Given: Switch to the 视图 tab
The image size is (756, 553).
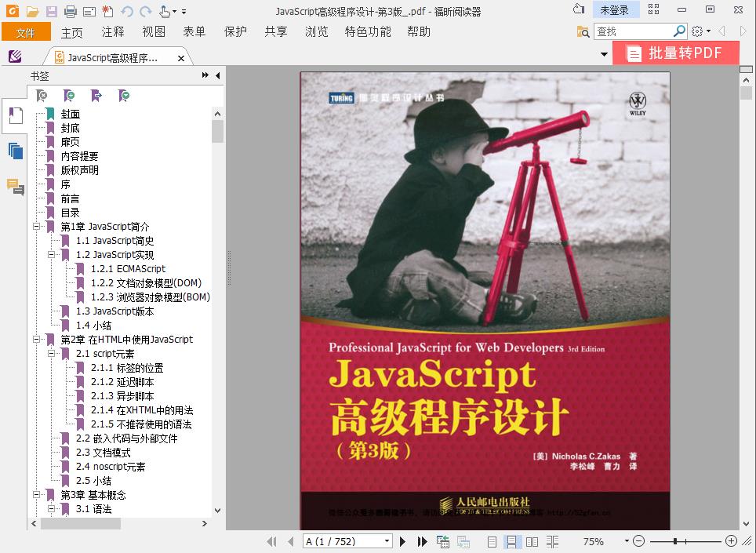Looking at the screenshot, I should click(x=154, y=32).
